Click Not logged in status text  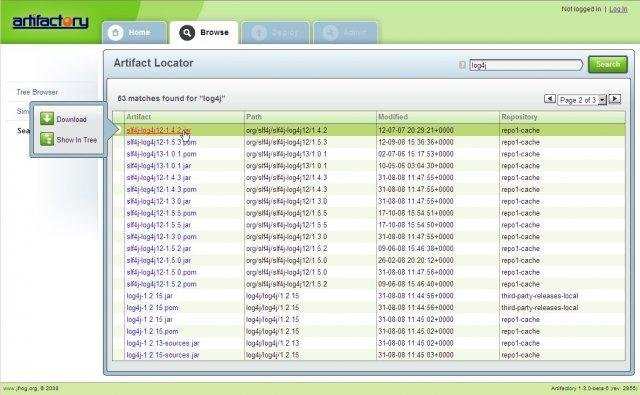pyautogui.click(x=581, y=9)
